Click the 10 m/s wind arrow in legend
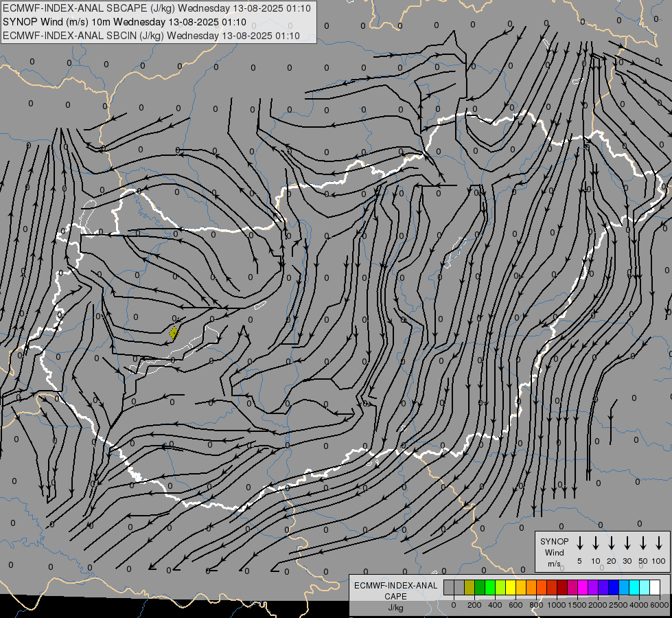672x618 pixels. click(x=596, y=542)
